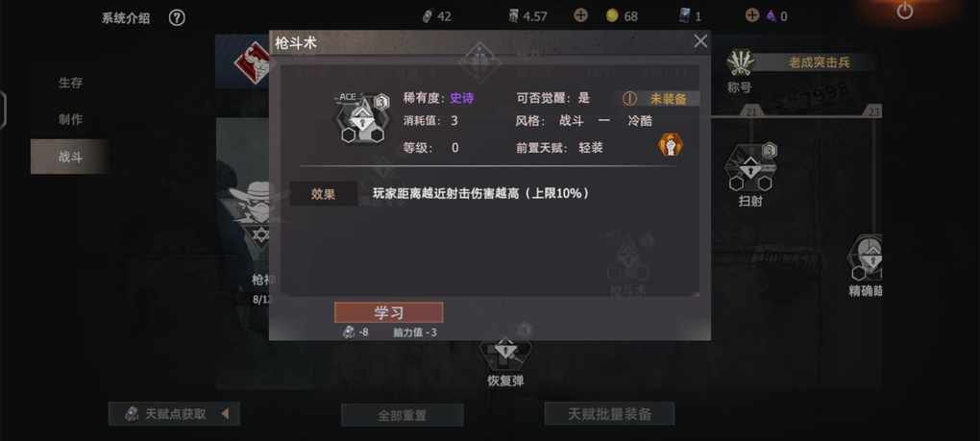Select the 战斗 combat tab
Image resolution: width=980 pixels, height=441 pixels.
coord(70,157)
